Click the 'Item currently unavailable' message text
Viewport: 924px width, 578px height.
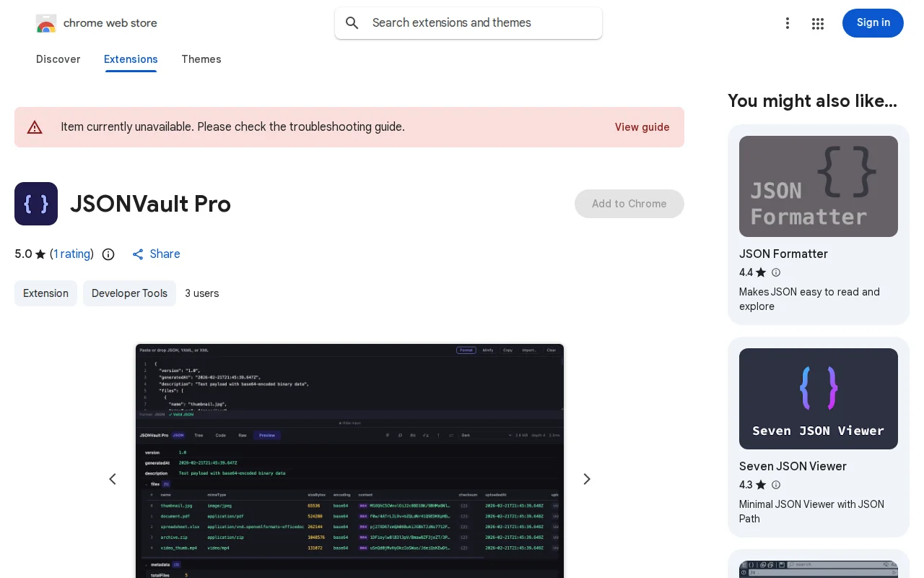tap(232, 127)
